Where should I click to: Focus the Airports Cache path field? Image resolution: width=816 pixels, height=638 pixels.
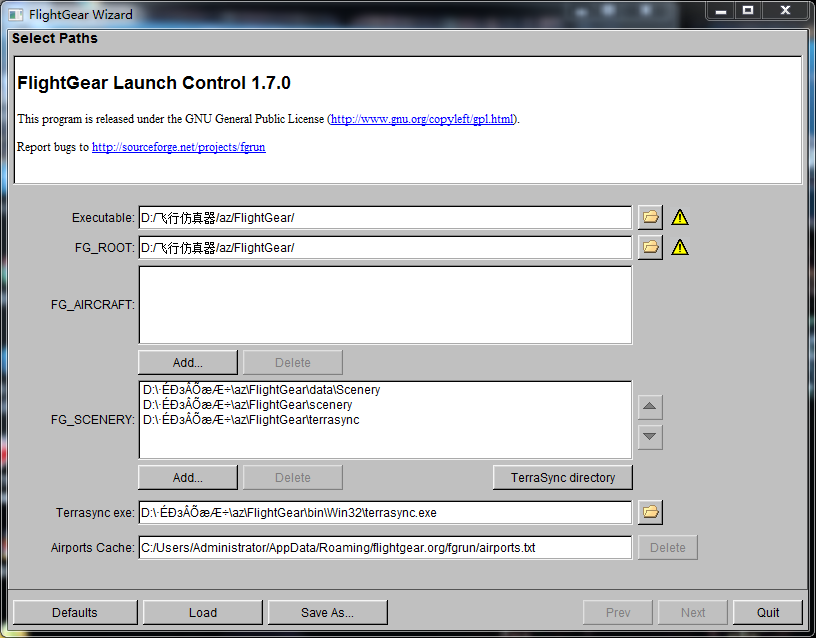click(x=385, y=547)
